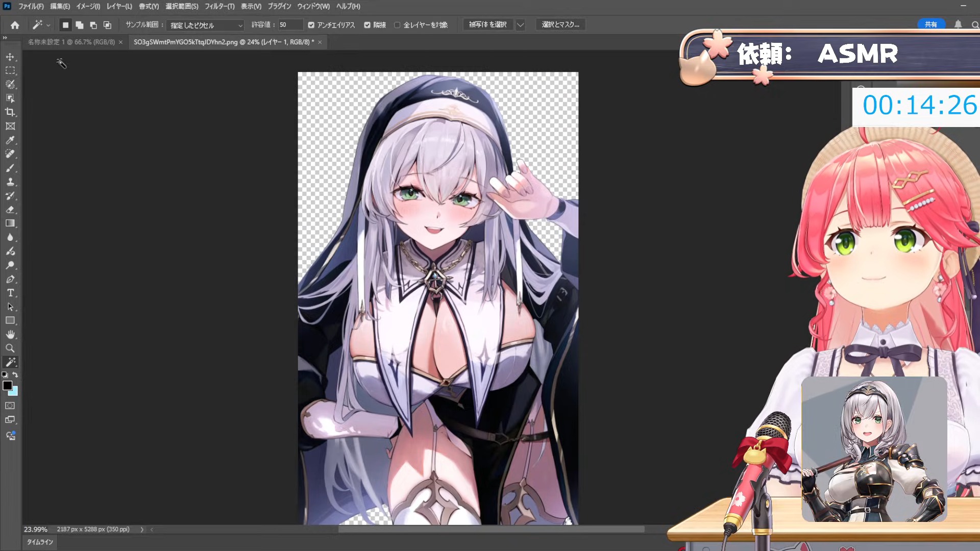Select the Spot Healing Brush tool
The height and width of the screenshot is (551, 980).
[x=10, y=154]
